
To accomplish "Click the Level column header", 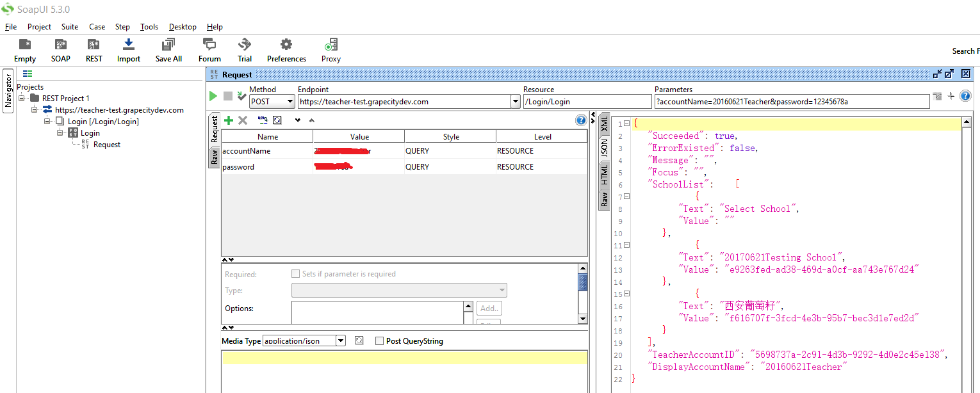I will point(542,136).
